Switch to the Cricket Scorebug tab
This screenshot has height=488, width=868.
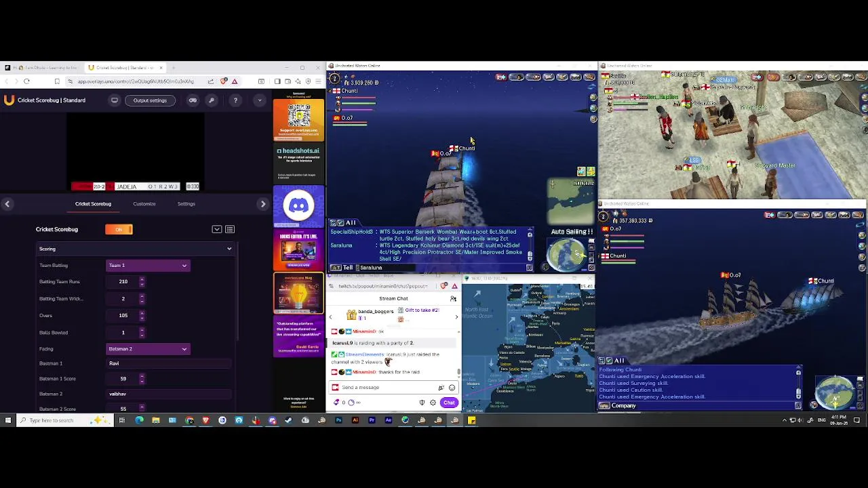pos(93,203)
